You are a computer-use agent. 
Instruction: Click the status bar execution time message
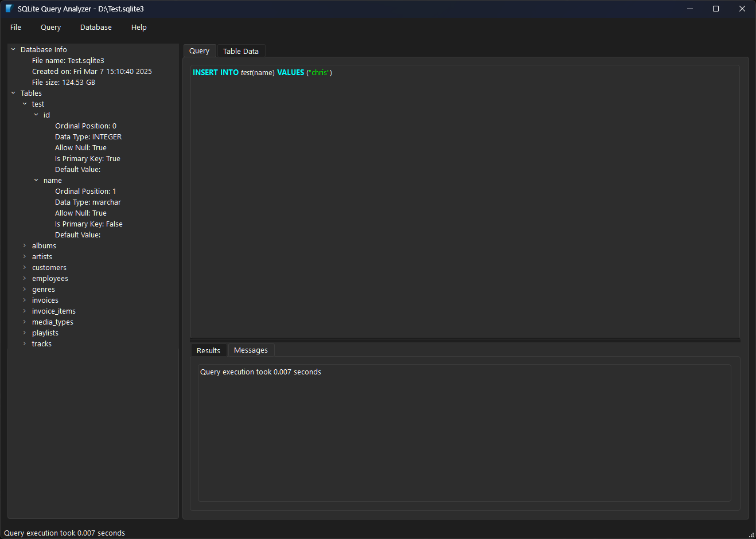[x=64, y=533]
